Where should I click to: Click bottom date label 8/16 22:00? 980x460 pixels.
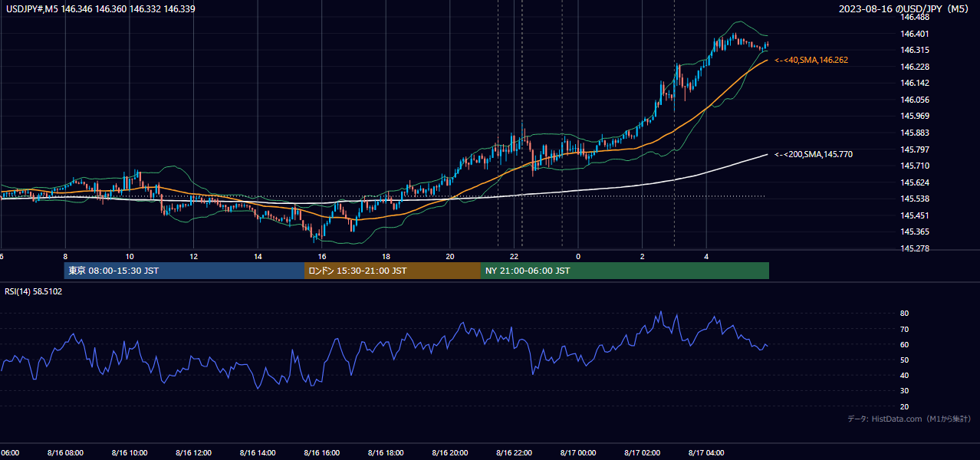(514, 453)
